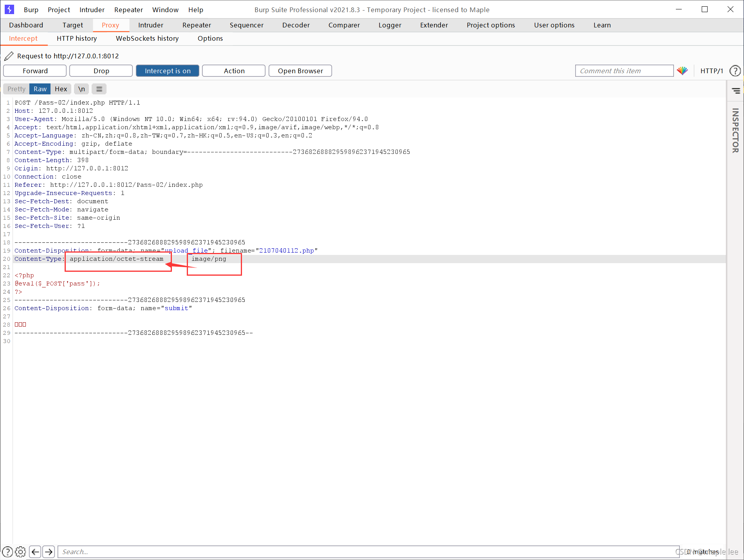Open the Project menu
Viewport: 744px width, 560px height.
pos(59,10)
